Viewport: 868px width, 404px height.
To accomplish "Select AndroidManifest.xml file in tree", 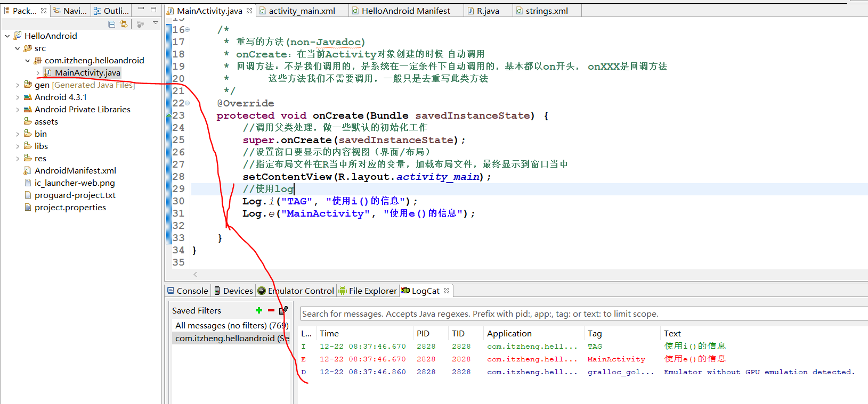I will pyautogui.click(x=75, y=171).
